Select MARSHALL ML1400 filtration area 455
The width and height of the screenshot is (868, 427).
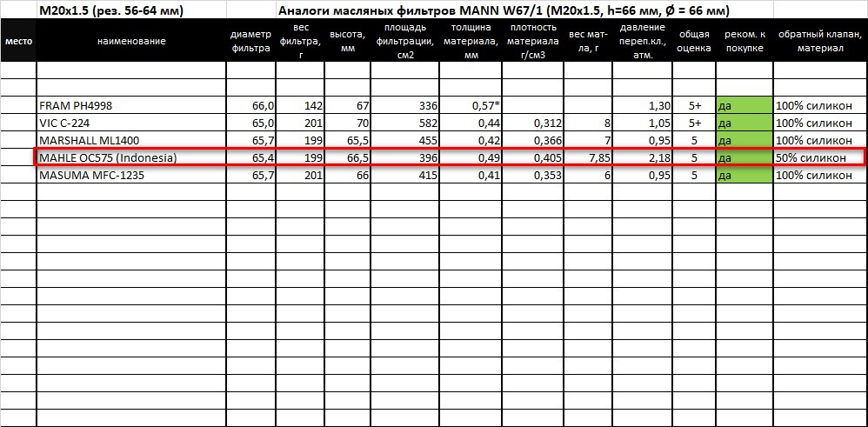pyautogui.click(x=405, y=140)
